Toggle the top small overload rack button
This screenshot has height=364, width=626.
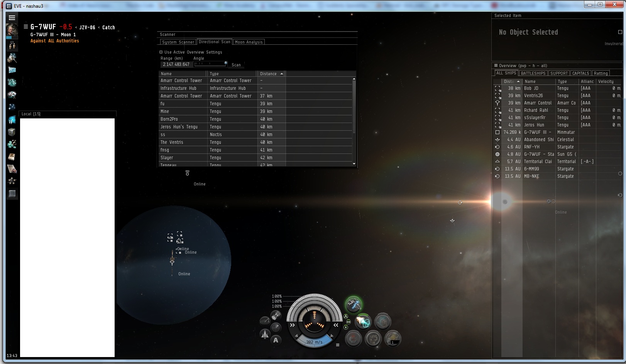tap(346, 317)
